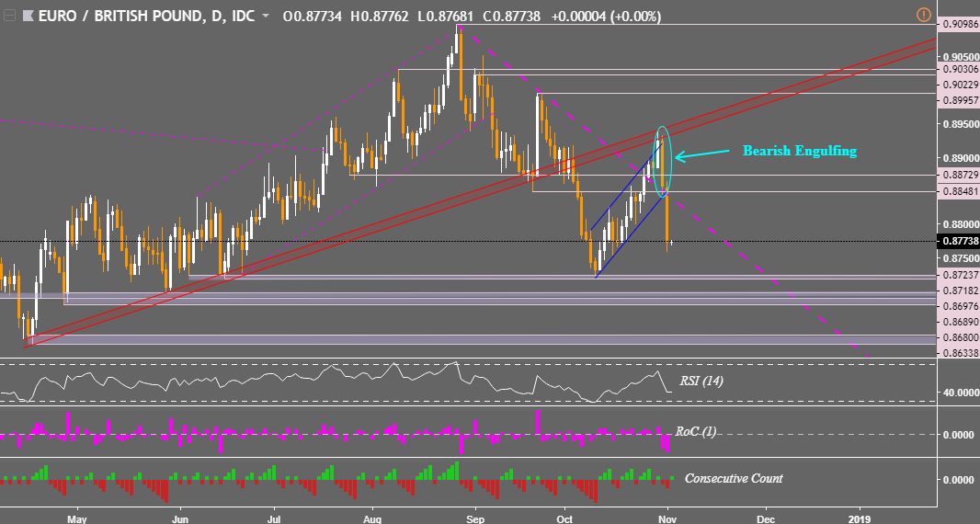Click the high value H0.87762 in the legend
Viewport: 980px width, 524px height.
(x=379, y=17)
